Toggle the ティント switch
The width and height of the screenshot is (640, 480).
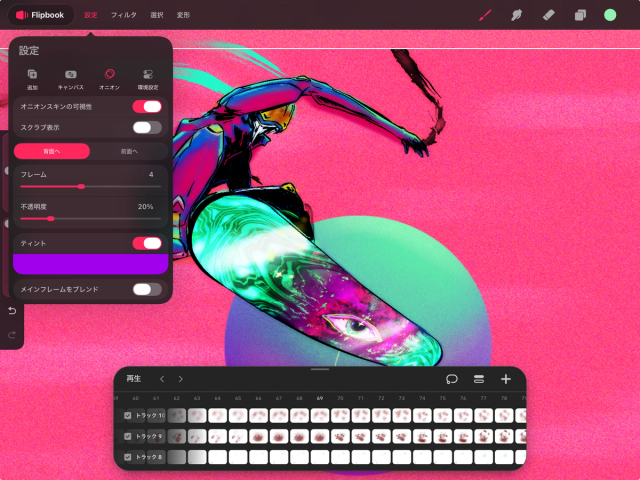[x=147, y=243]
